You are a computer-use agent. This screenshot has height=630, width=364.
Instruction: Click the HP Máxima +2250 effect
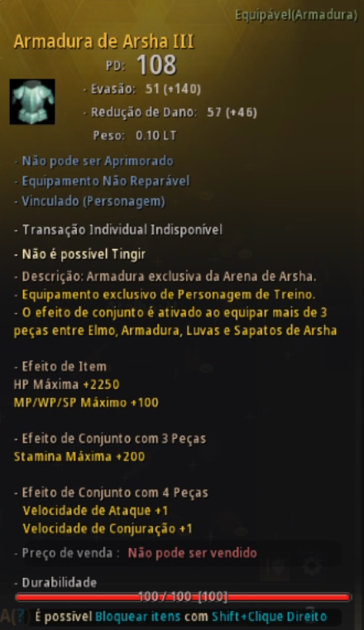point(67,384)
